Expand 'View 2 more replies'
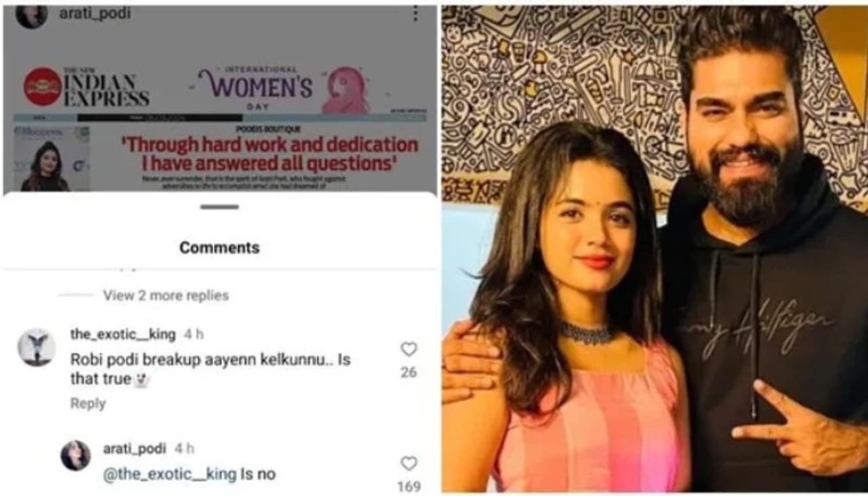The width and height of the screenshot is (868, 496). [x=165, y=295]
